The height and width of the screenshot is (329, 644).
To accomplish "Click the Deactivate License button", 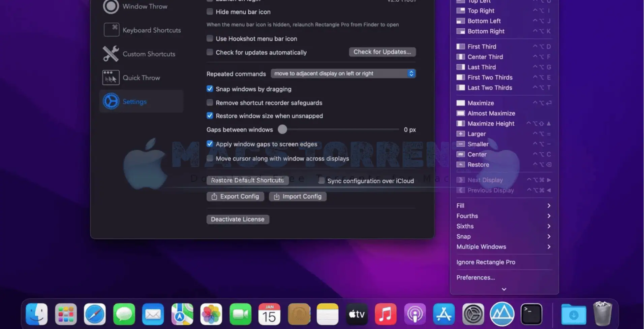I will coord(238,219).
